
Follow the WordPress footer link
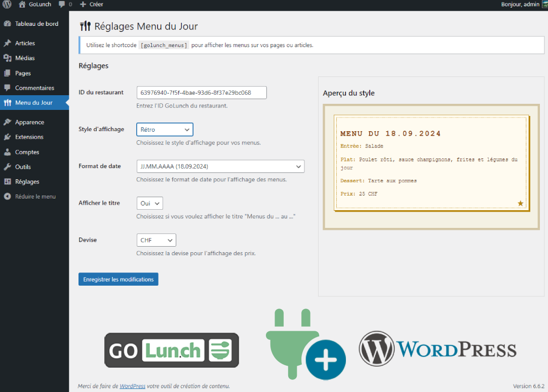point(133,386)
